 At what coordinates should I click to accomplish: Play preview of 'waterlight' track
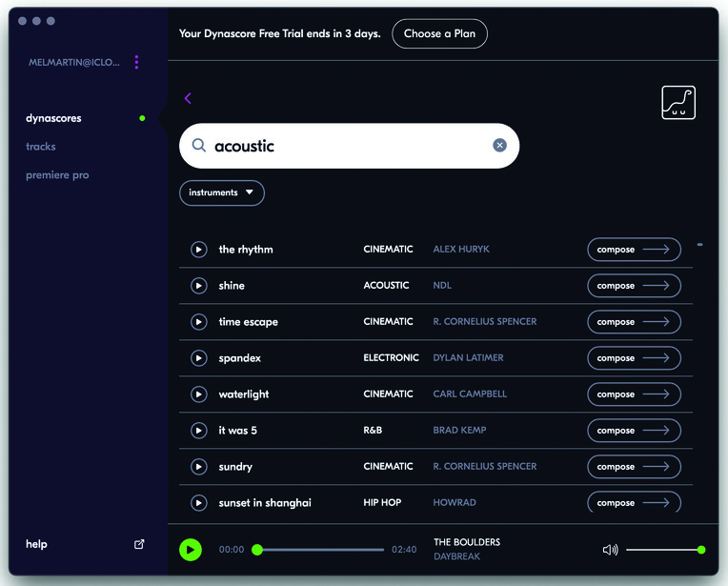(199, 394)
